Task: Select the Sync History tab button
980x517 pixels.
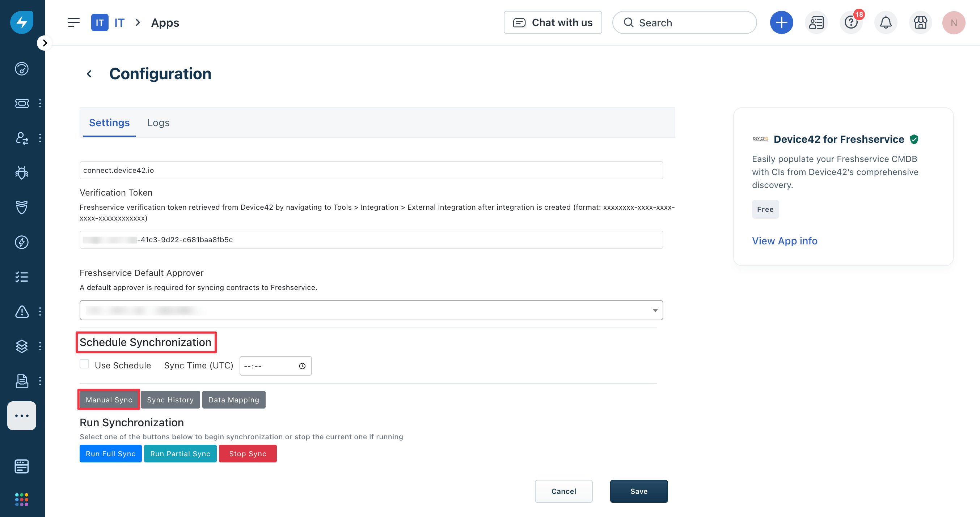Action: point(170,399)
